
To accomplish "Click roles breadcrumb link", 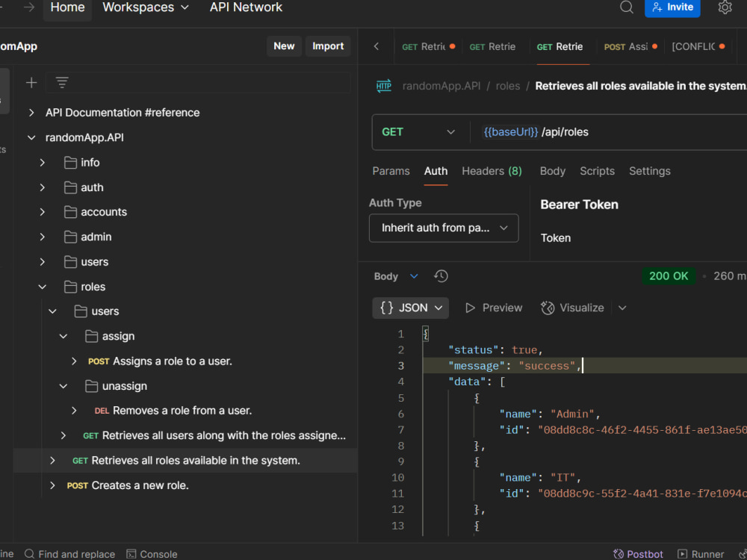I will [x=507, y=86].
